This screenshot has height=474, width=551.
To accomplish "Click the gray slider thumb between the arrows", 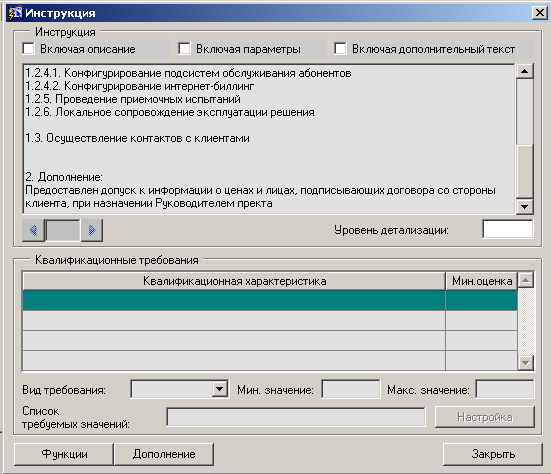I will (x=63, y=230).
